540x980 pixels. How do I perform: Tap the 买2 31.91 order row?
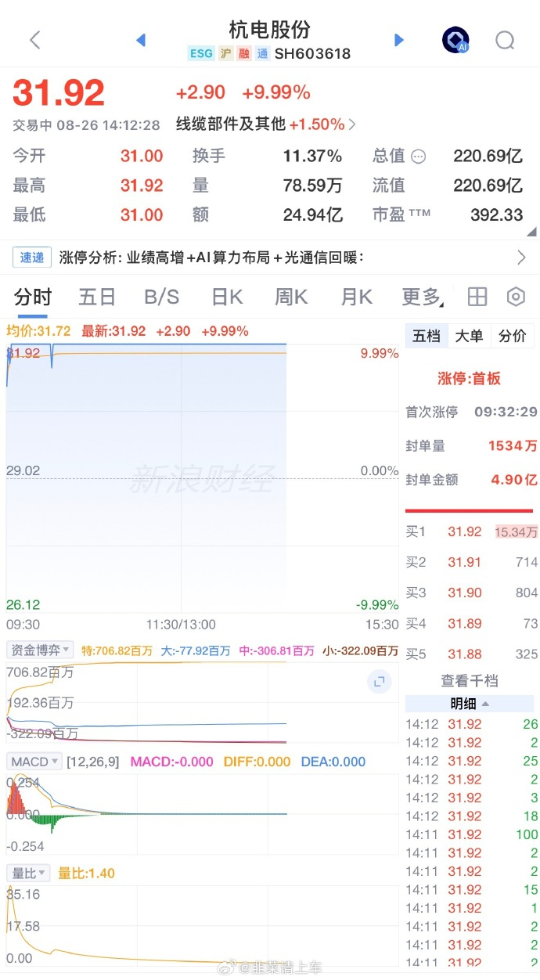[471, 563]
